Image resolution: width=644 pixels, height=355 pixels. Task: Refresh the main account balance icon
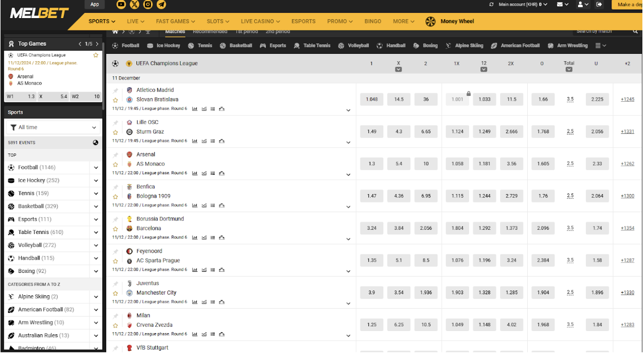coord(492,4)
